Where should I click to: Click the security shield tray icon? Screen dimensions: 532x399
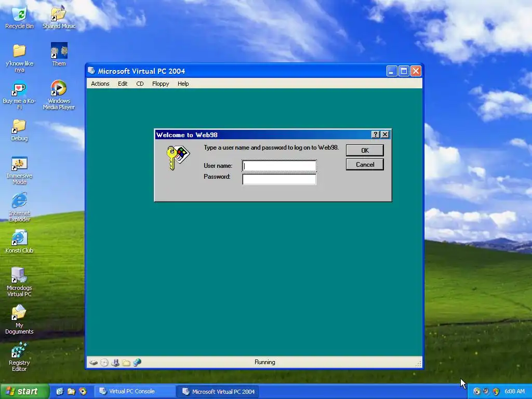pos(496,392)
